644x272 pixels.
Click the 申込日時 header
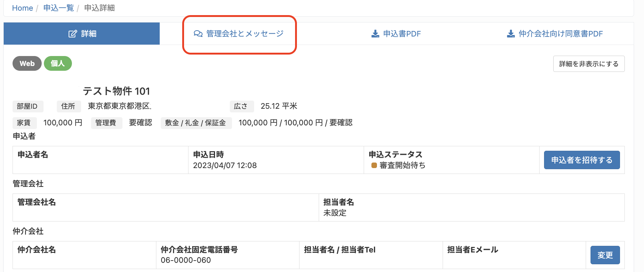pyautogui.click(x=208, y=155)
